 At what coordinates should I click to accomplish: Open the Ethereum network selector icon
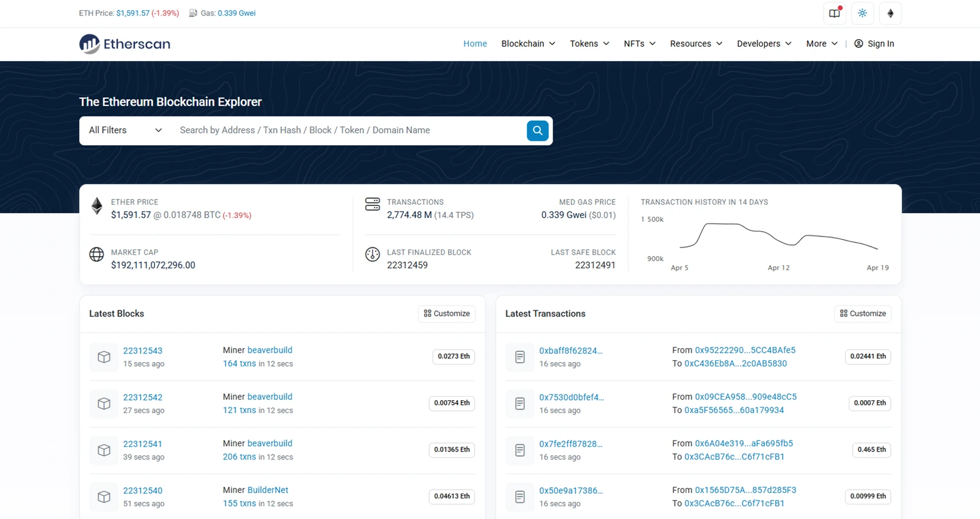(890, 13)
